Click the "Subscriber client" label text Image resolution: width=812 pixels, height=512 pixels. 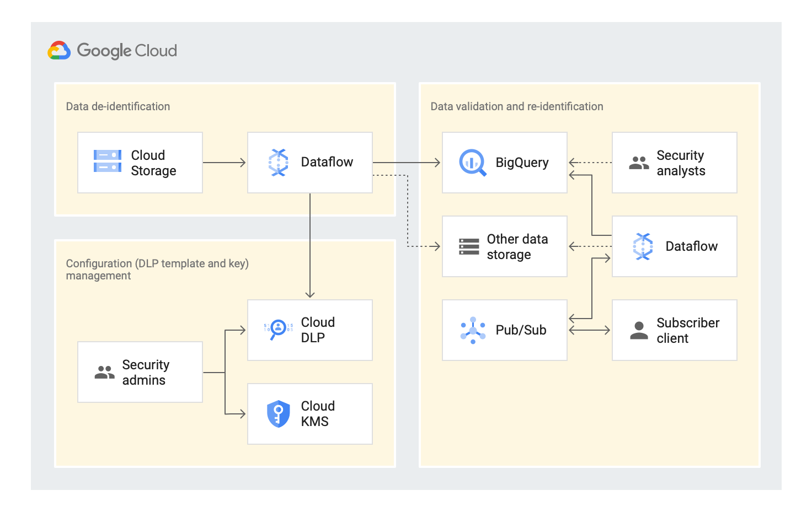click(688, 331)
